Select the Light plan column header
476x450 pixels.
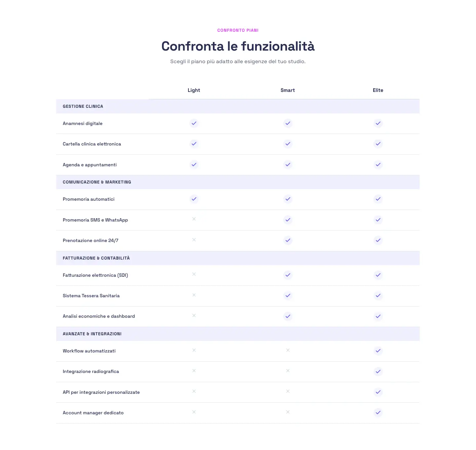tap(194, 90)
